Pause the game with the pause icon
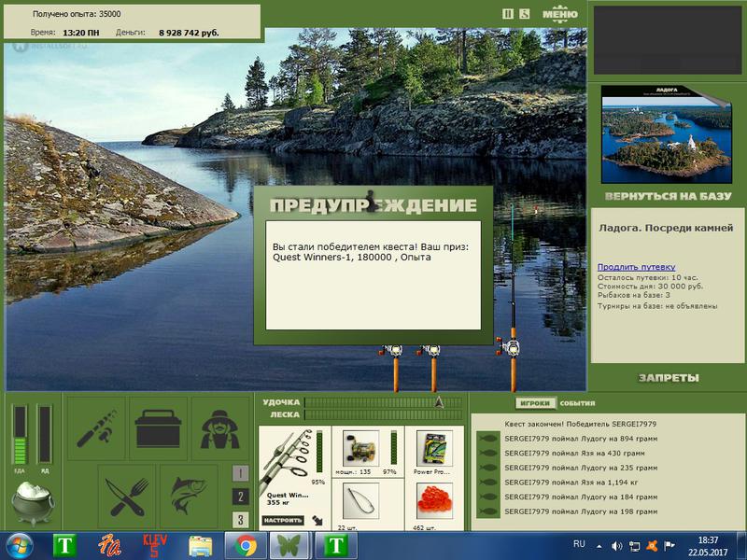This screenshot has width=747, height=560. (508, 14)
